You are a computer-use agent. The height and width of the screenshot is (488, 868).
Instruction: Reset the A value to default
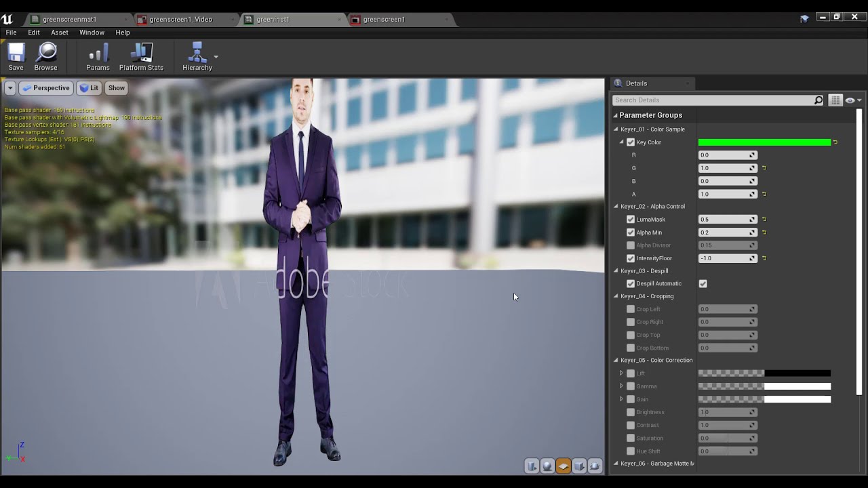pyautogui.click(x=764, y=194)
